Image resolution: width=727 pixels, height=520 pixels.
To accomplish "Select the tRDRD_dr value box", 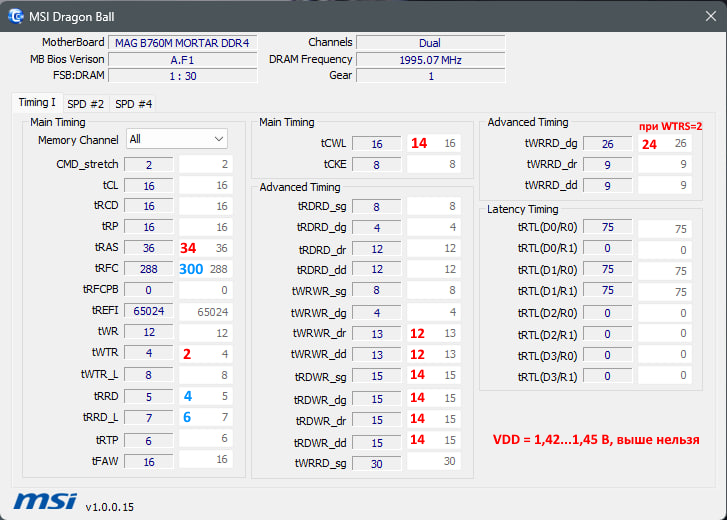I will coord(376,249).
